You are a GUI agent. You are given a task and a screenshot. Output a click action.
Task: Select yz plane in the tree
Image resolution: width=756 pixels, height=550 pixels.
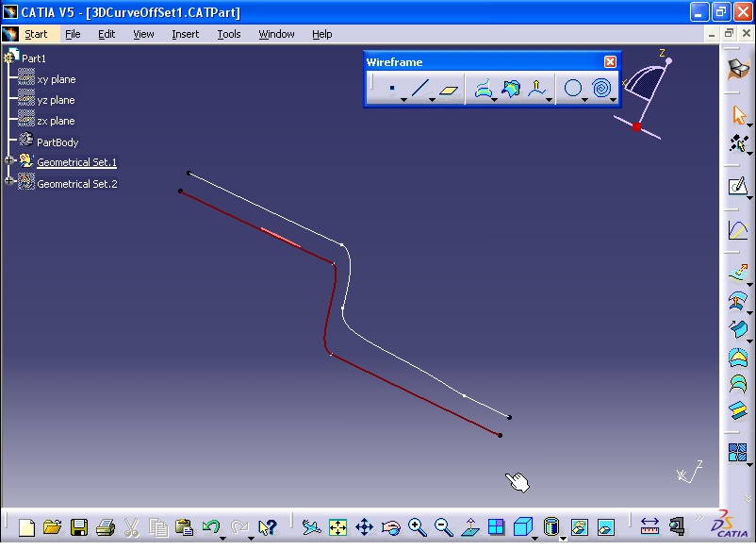[56, 100]
